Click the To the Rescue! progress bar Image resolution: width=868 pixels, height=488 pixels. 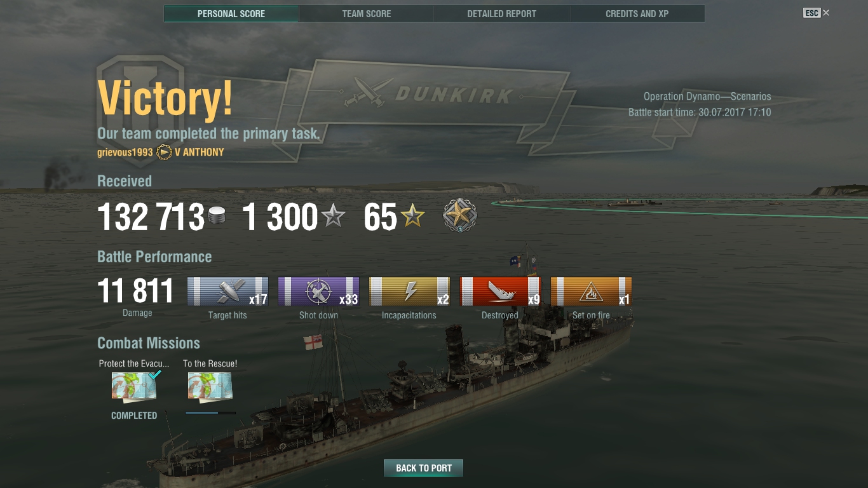210,413
